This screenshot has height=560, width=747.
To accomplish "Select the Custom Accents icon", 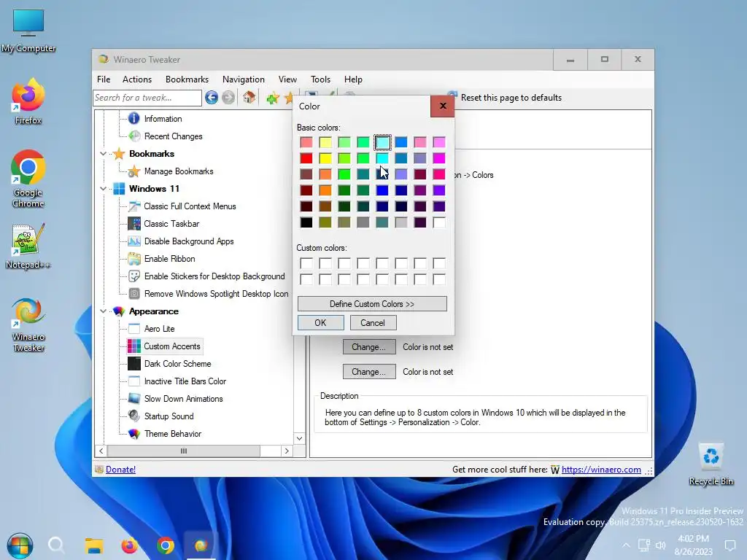I will click(x=134, y=346).
